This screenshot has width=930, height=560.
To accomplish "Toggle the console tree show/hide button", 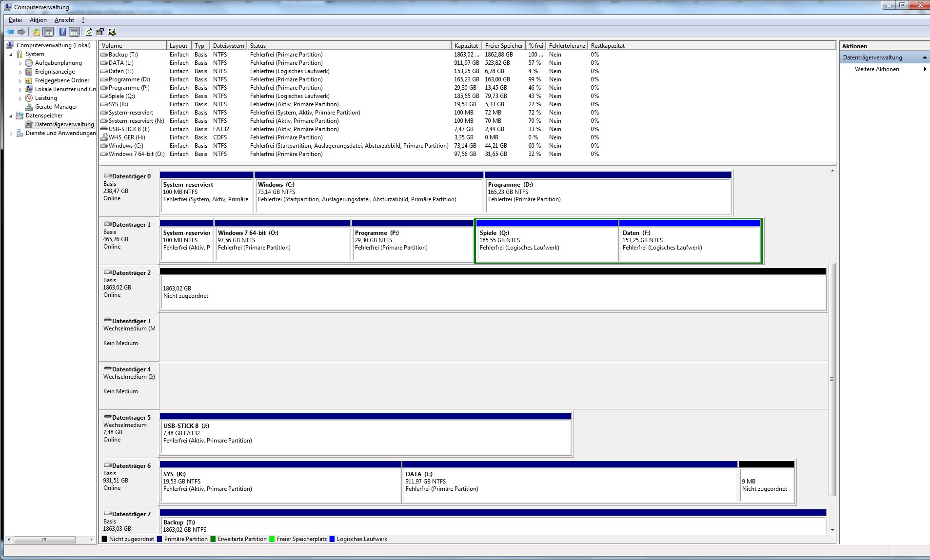I will (48, 32).
